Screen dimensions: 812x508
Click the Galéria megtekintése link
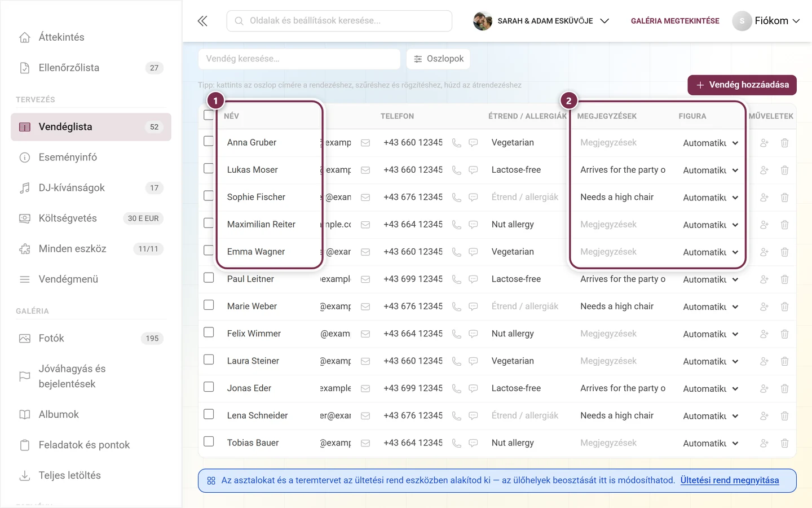[x=675, y=21]
